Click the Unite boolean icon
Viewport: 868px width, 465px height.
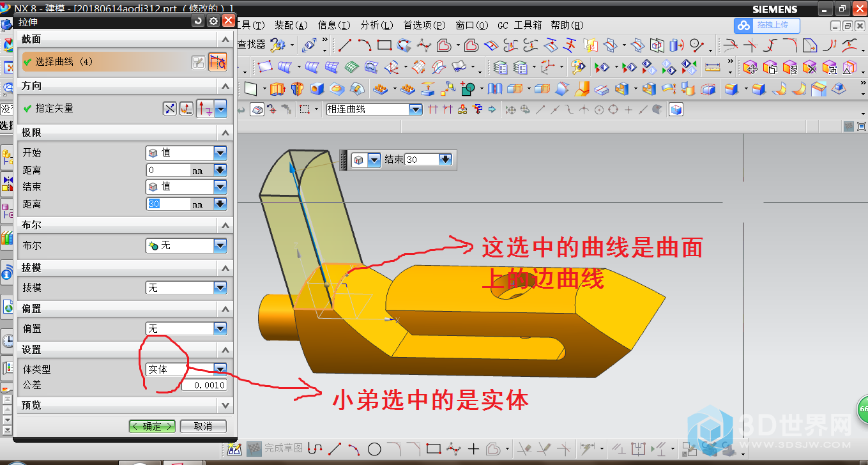(468, 89)
